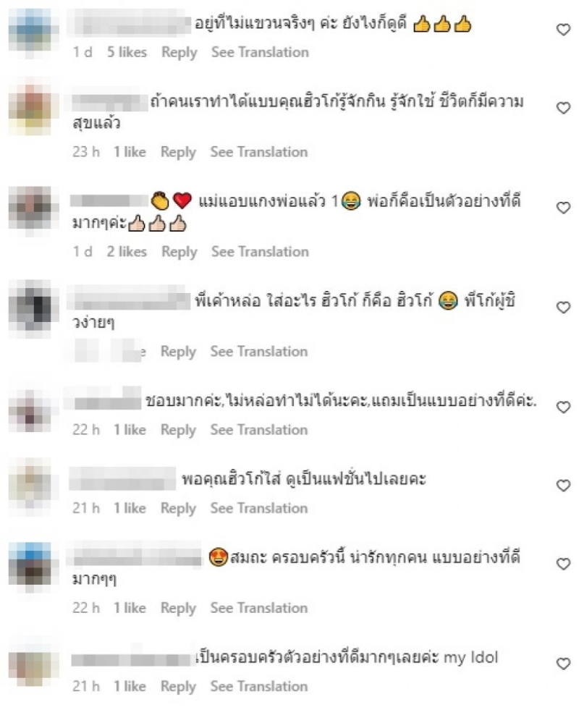
Task: Tap heart icon on the 23 h comment
Action: (x=563, y=108)
